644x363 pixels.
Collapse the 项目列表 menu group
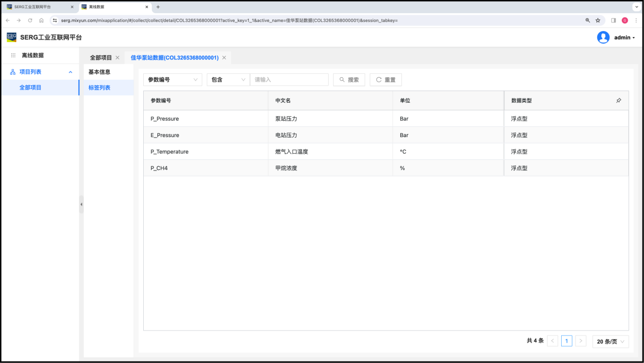[x=71, y=72]
